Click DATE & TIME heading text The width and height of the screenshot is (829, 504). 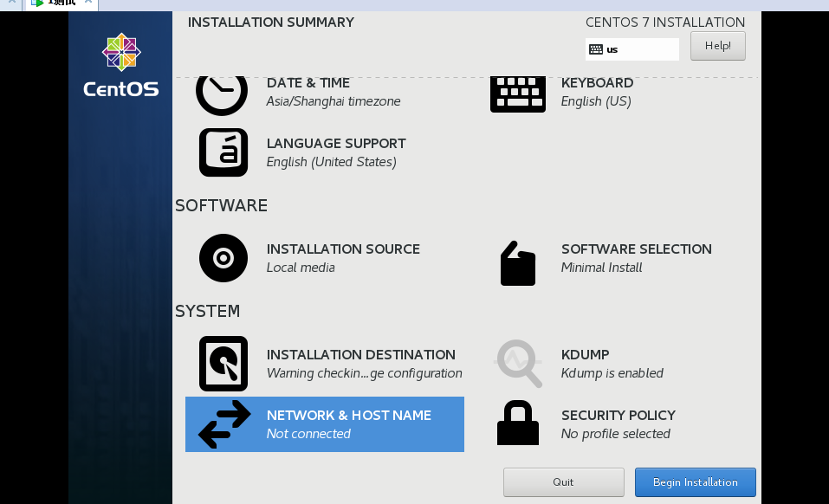click(308, 83)
